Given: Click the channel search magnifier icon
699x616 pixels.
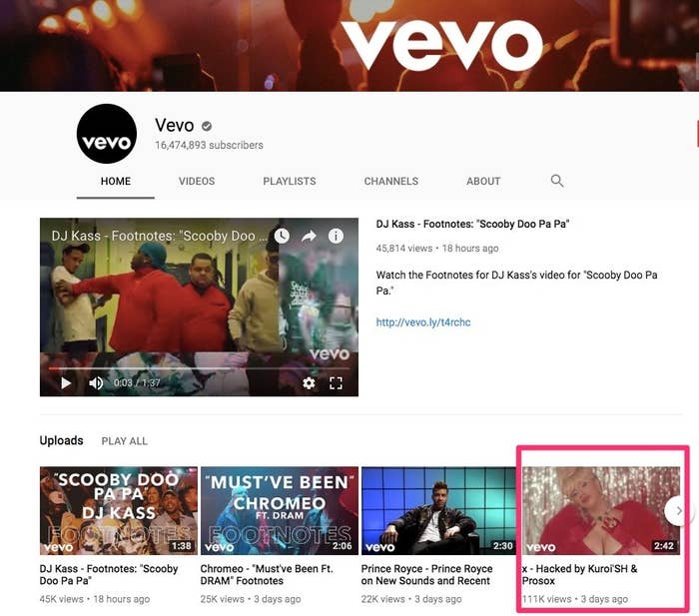Looking at the screenshot, I should pyautogui.click(x=557, y=181).
